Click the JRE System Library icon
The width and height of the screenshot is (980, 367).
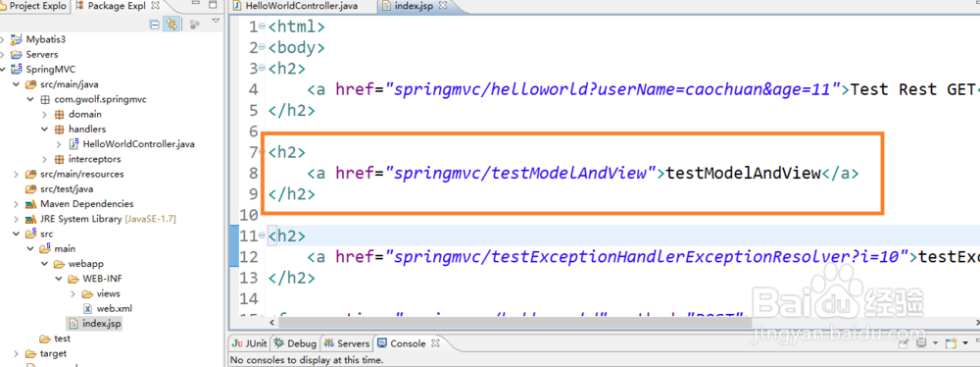click(30, 219)
